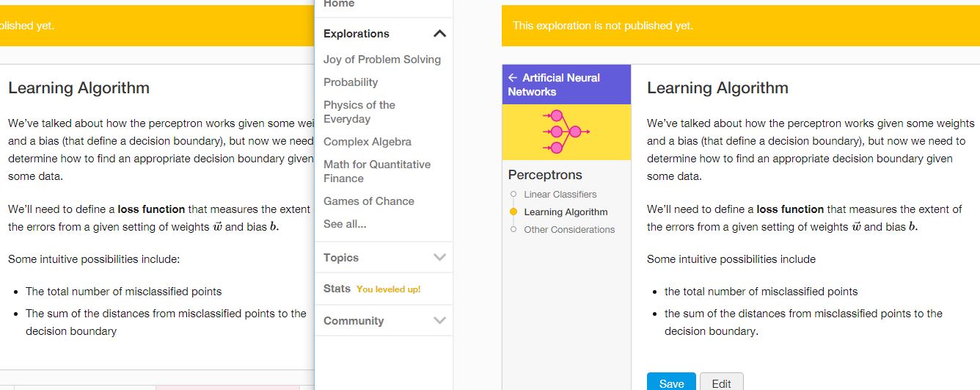Select the Other Considerations step bullet

(513, 229)
